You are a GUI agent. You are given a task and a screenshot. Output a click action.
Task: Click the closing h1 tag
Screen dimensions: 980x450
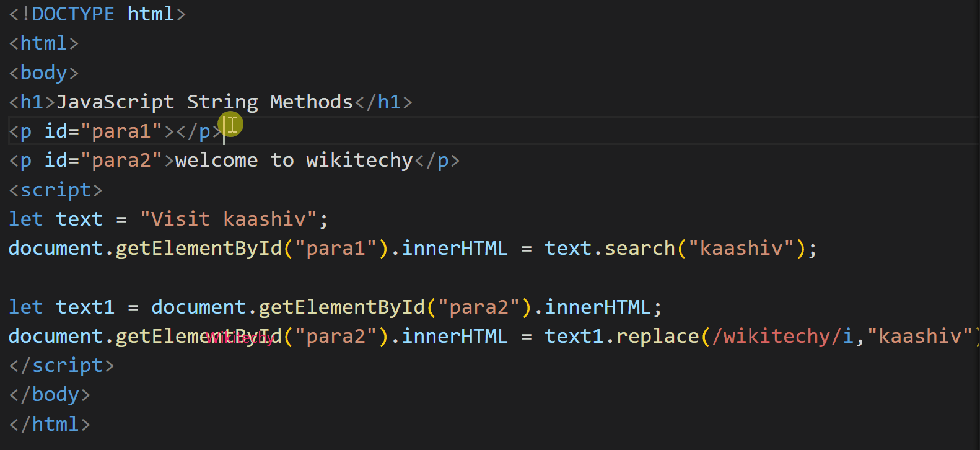coord(383,102)
